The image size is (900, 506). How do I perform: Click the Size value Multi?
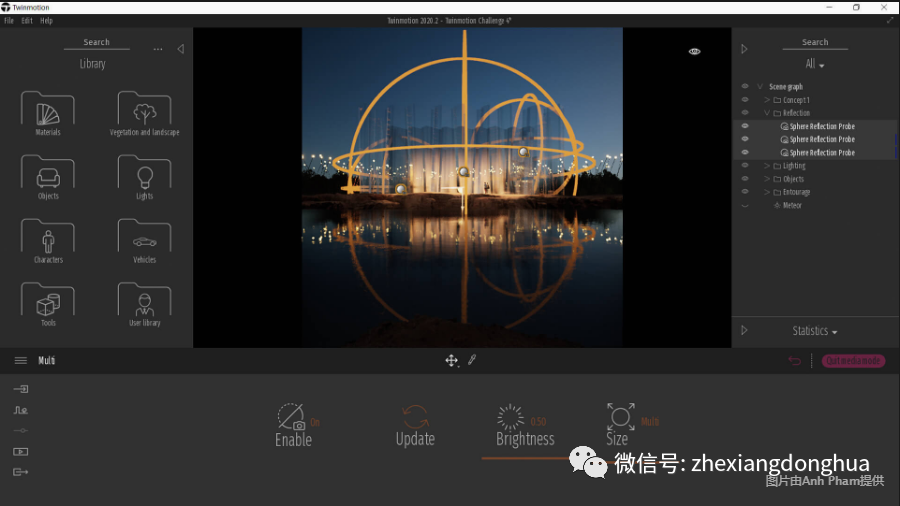click(650, 422)
